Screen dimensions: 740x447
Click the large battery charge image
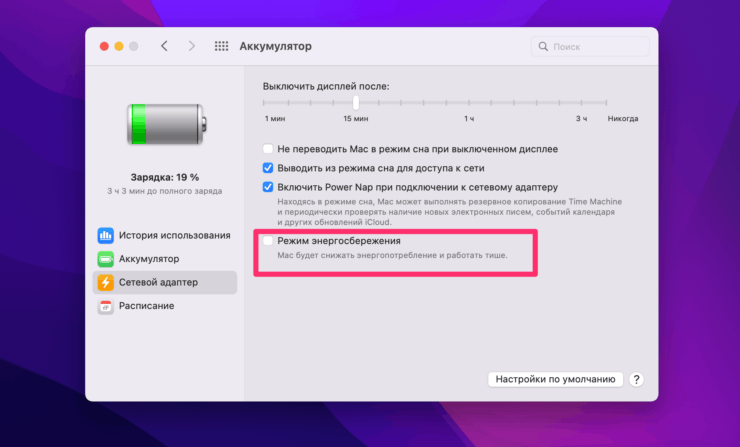167,123
